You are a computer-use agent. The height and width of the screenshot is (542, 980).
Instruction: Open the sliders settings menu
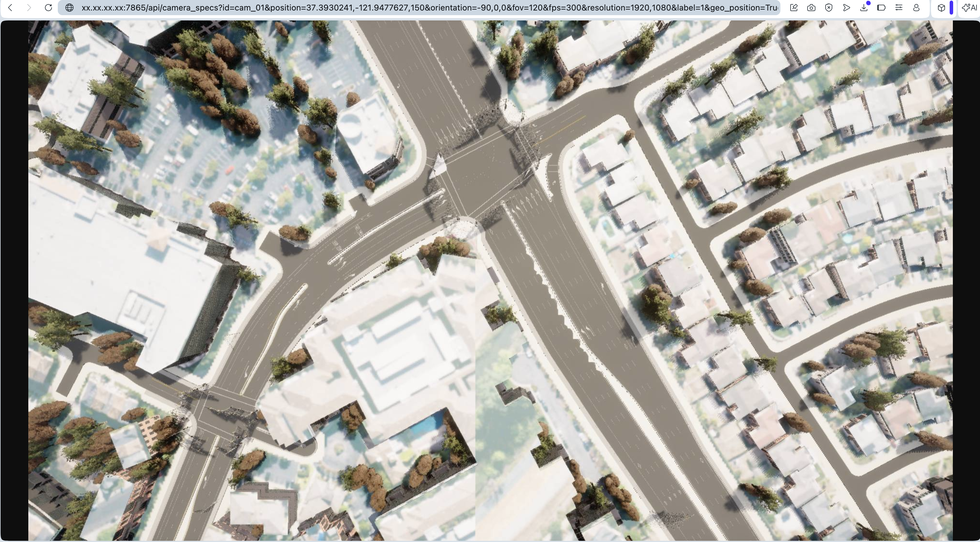[899, 8]
